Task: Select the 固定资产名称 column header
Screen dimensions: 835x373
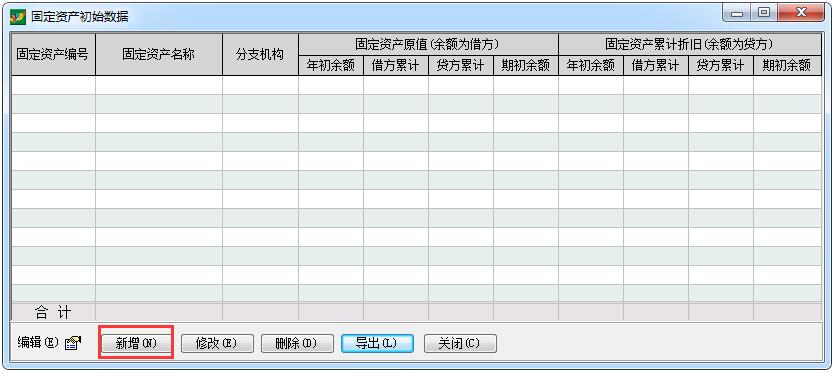Action: point(159,54)
